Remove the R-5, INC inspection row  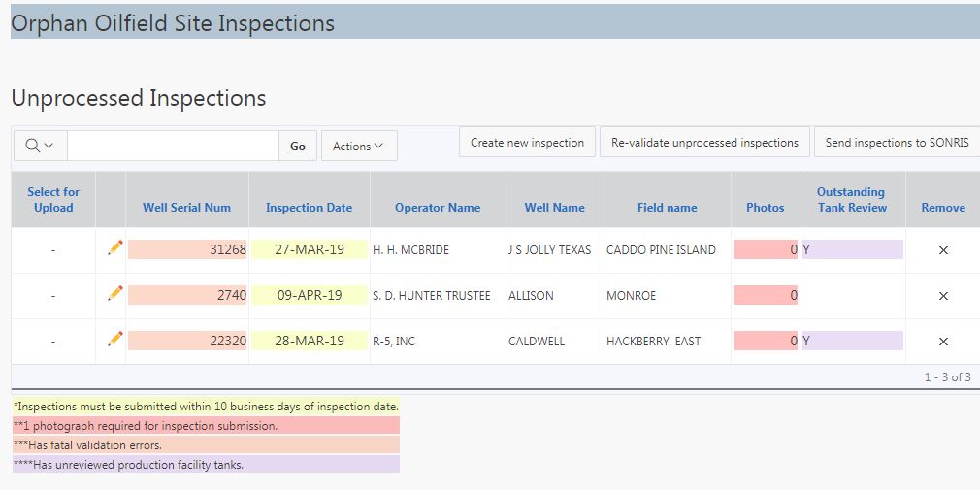(943, 342)
